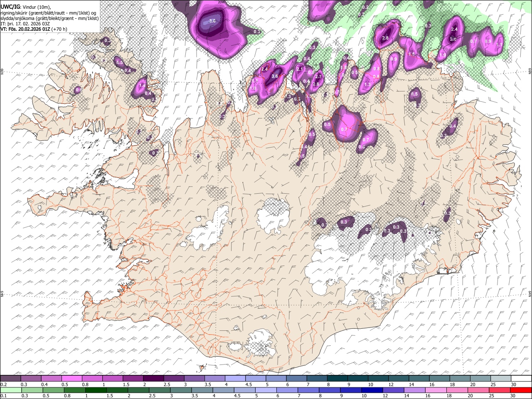This screenshot has width=532, height=399.
Task: Pick the purple-row swatch between 3 and 3.5
Action: (x=194, y=378)
